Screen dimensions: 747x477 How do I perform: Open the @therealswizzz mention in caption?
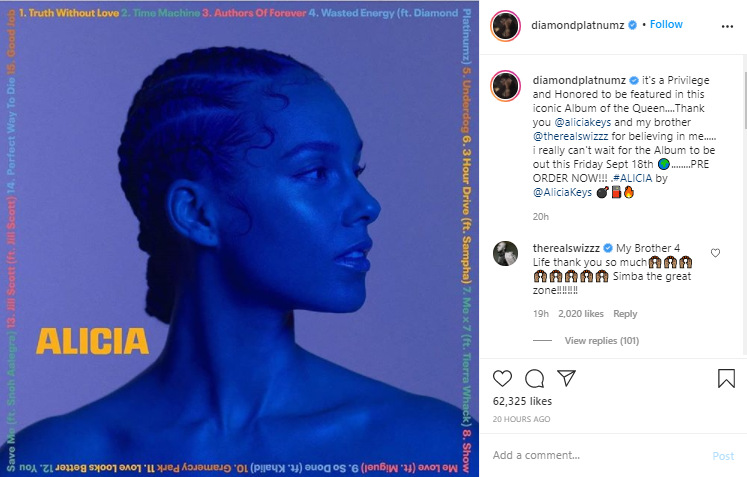tap(570, 136)
